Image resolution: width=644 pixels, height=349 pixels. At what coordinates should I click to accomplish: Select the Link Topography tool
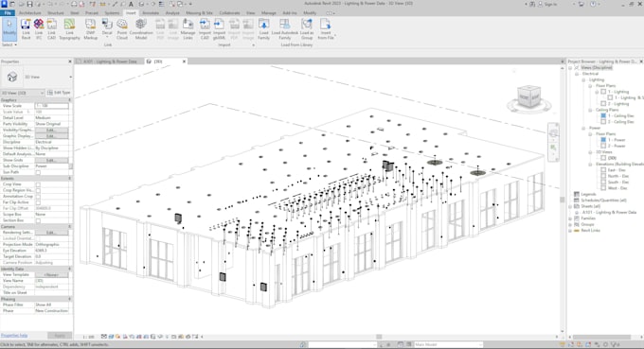coord(69,29)
